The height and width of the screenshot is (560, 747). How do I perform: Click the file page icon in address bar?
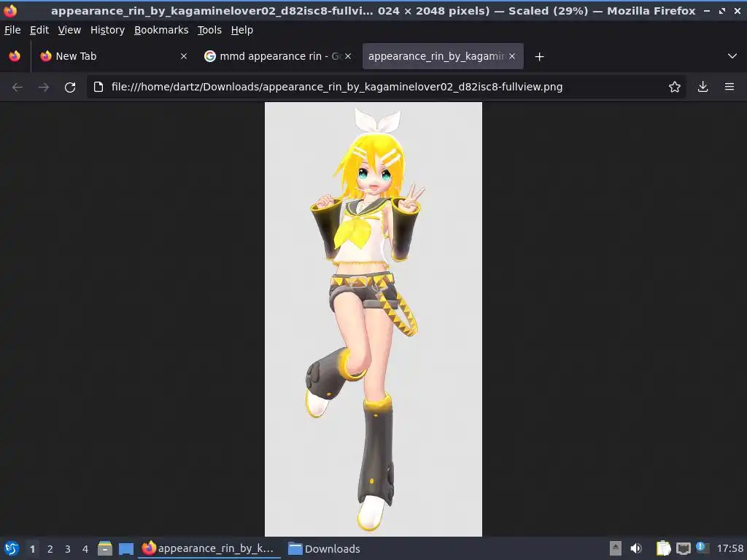click(x=98, y=87)
